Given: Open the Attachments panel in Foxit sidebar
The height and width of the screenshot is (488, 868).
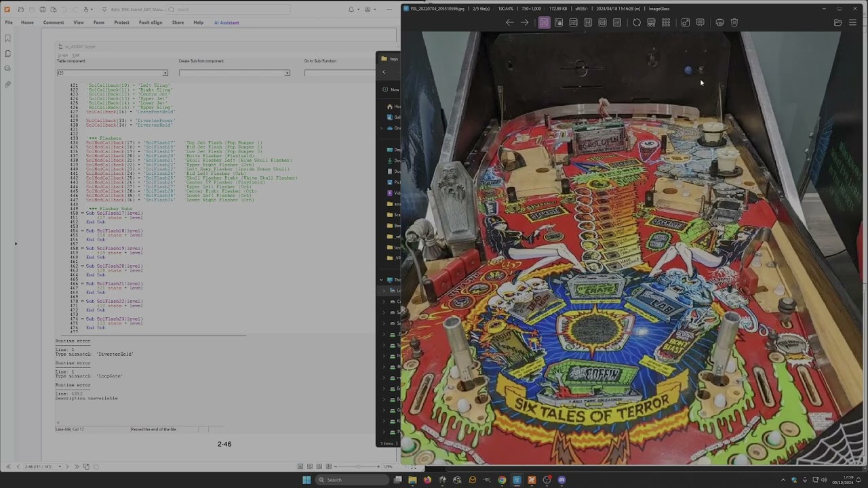Looking at the screenshot, I should coord(7,85).
